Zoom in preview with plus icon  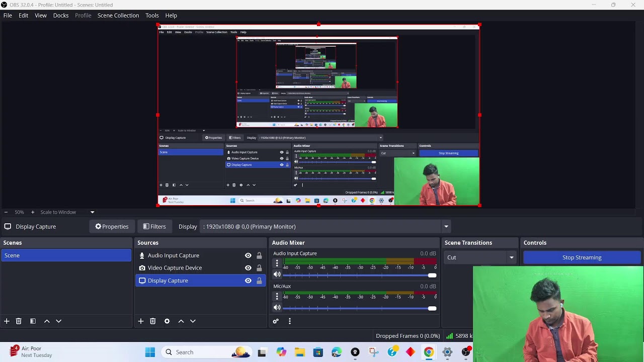coord(33,212)
